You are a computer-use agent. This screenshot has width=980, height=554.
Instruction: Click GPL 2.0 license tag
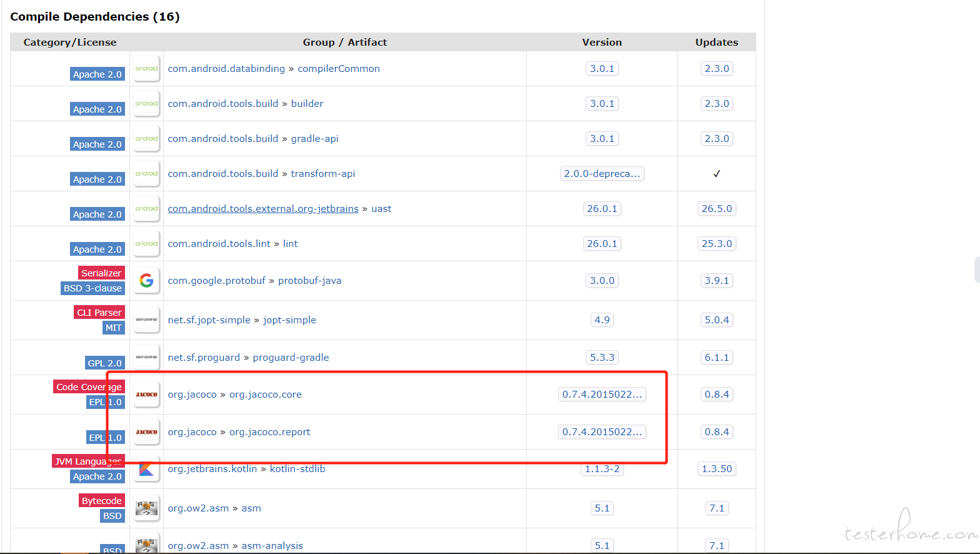105,363
